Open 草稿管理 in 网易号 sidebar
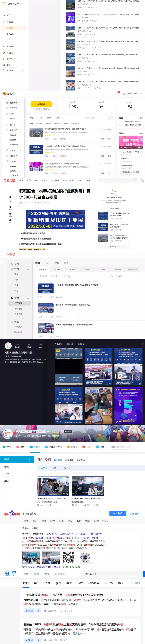 18,309
